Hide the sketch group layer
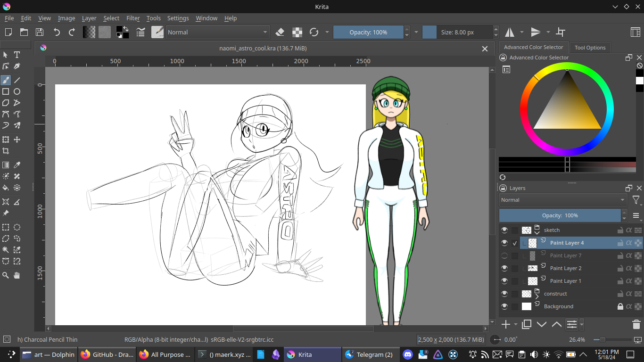Screen dimensions: 644x362 point(504,230)
